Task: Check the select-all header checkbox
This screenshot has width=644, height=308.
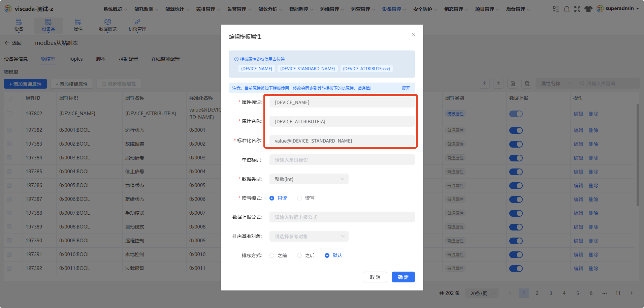Action: pos(9,98)
